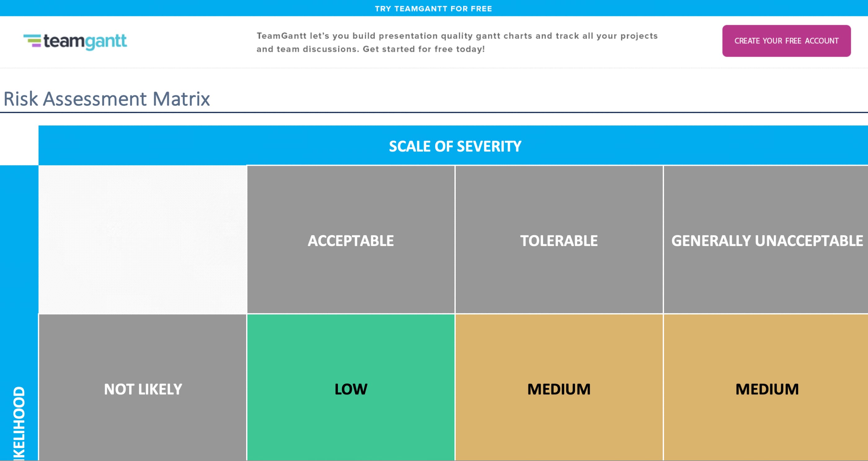Select the Scale of Severity header cell
Viewport: 868px width, 461px height.
tap(453, 146)
